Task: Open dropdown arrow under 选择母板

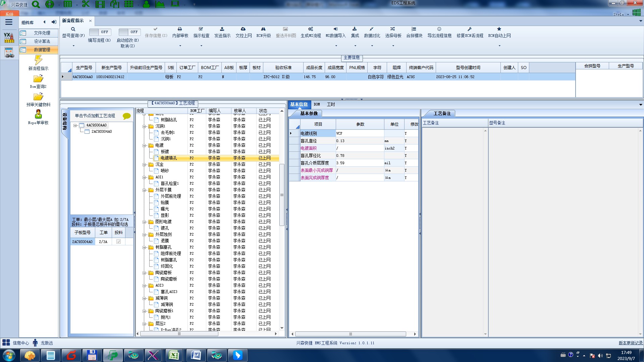Action: click(393, 46)
